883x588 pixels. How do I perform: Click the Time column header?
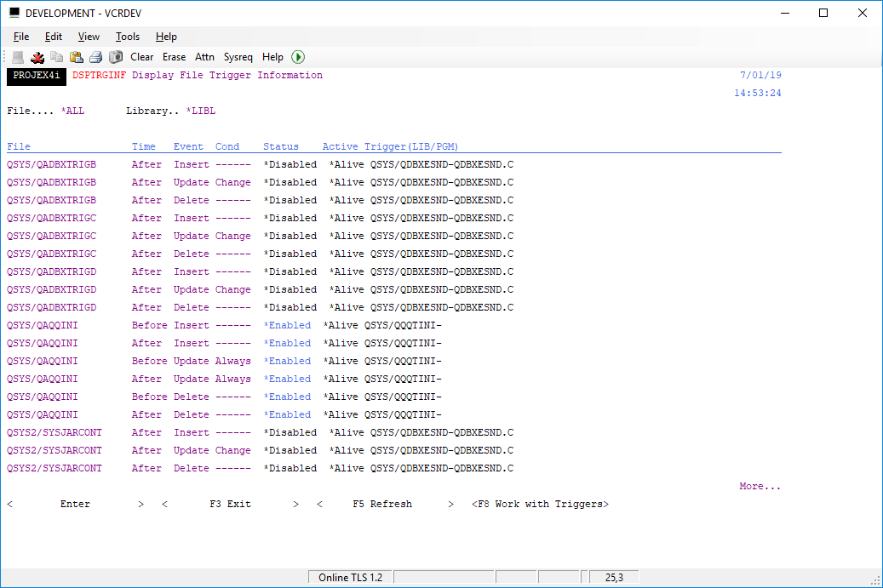coord(144,147)
